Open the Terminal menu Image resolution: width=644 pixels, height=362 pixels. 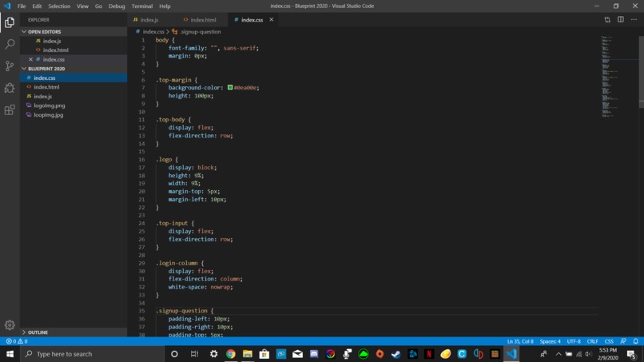click(x=141, y=6)
